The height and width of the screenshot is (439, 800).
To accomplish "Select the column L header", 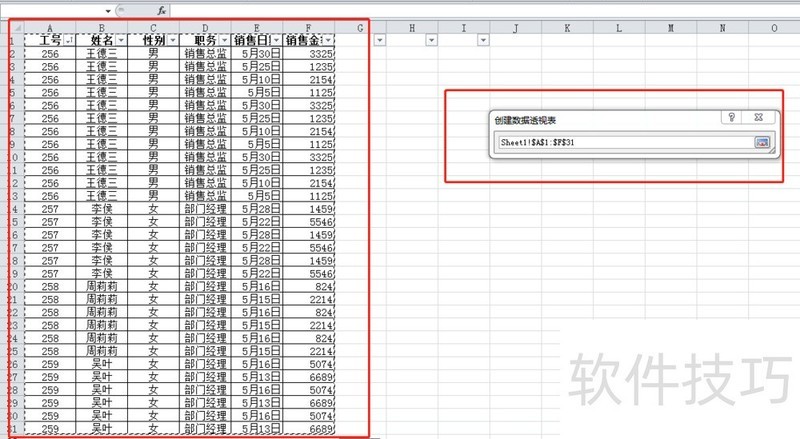I will (619, 28).
